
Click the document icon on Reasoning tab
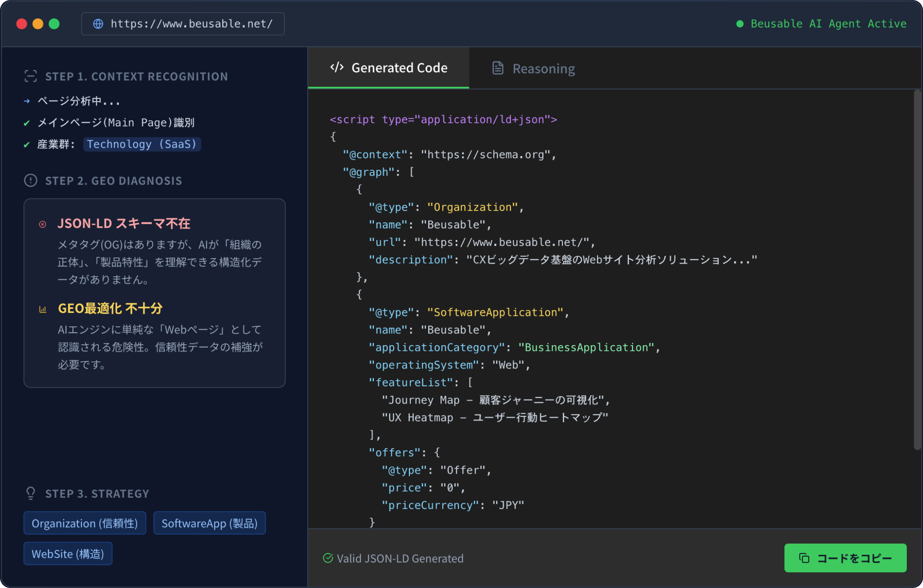click(498, 68)
